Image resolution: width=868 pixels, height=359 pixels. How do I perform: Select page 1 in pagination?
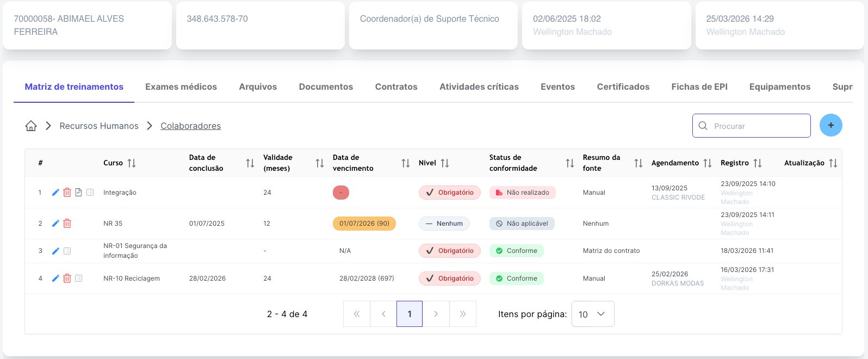click(x=410, y=314)
